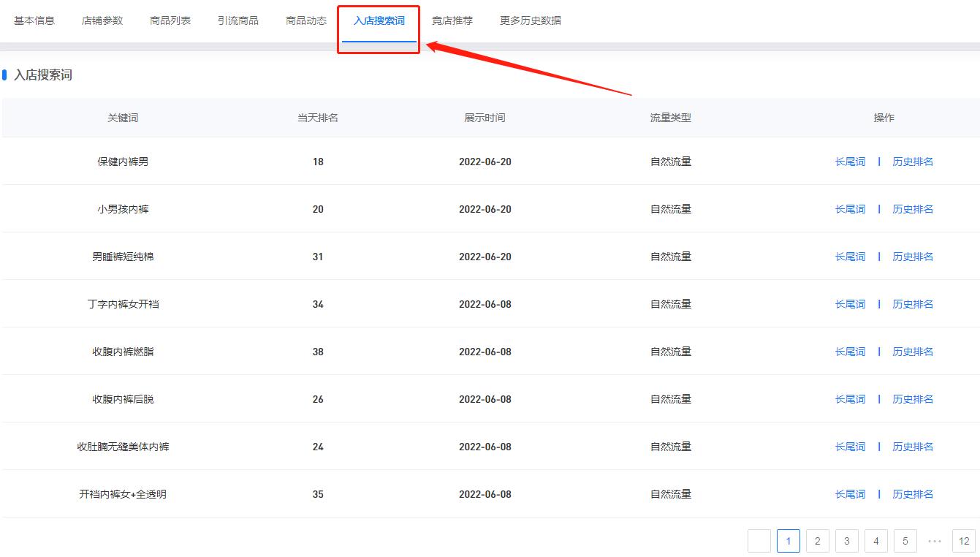Screen dimensions: 980x557
Task: Switch to the 基本信息 tab
Action: tap(34, 20)
